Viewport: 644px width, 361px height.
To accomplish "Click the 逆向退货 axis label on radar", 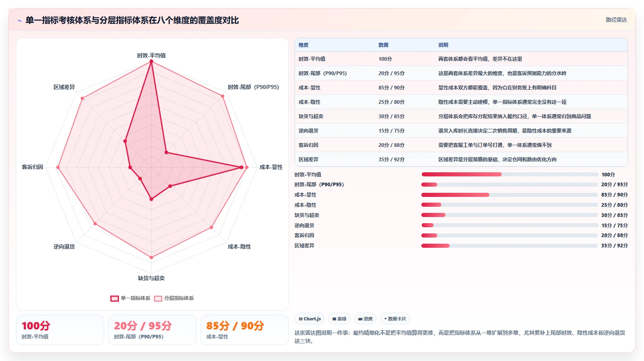I will (64, 247).
